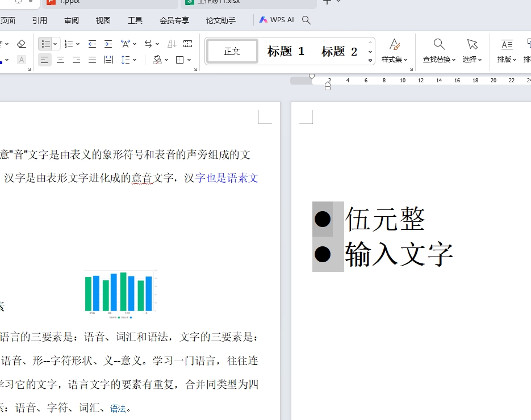The width and height of the screenshot is (531, 420).
Task: Open the 引用 ribbon tab
Action: [x=40, y=20]
